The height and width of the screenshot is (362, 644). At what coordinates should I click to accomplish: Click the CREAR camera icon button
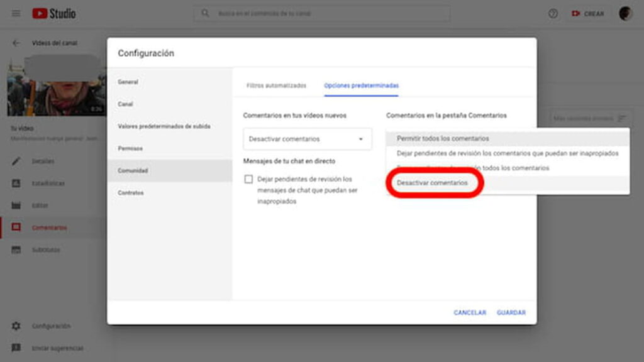click(x=587, y=13)
